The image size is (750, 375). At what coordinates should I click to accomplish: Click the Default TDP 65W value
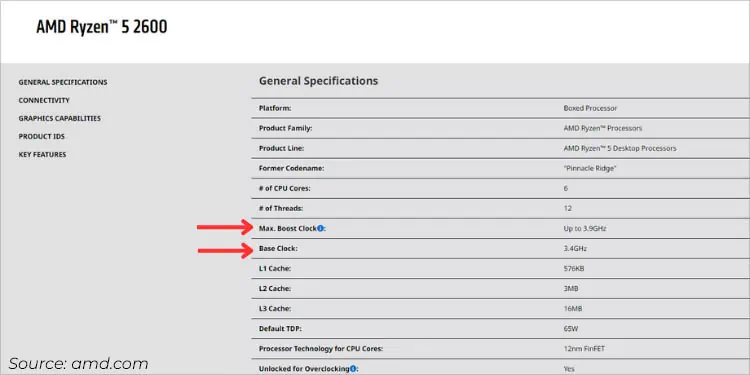pyautogui.click(x=572, y=329)
